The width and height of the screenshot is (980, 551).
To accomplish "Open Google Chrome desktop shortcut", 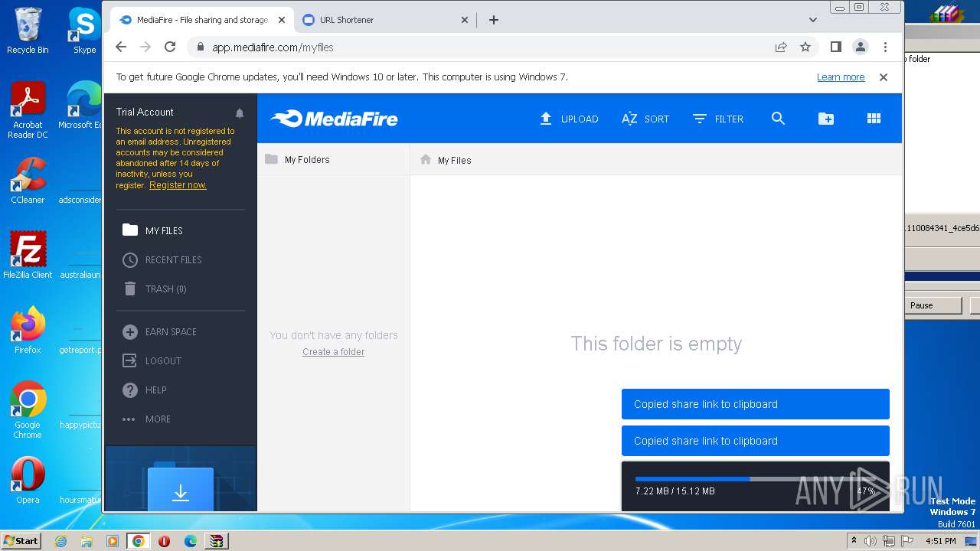I will pos(28,410).
